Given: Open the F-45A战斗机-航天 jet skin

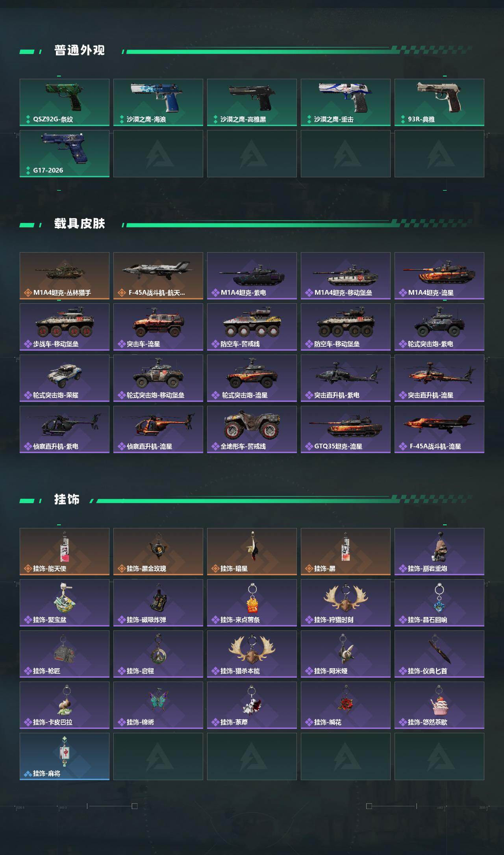Looking at the screenshot, I should [x=158, y=276].
